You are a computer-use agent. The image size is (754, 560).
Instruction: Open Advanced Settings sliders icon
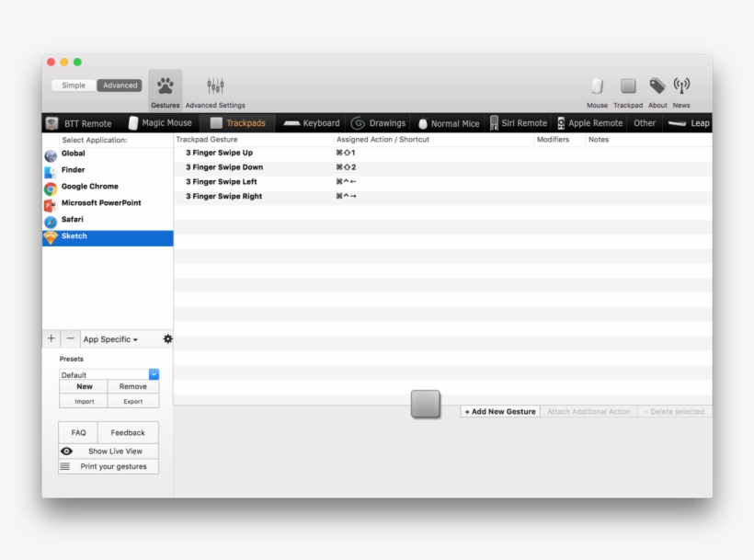click(215, 87)
